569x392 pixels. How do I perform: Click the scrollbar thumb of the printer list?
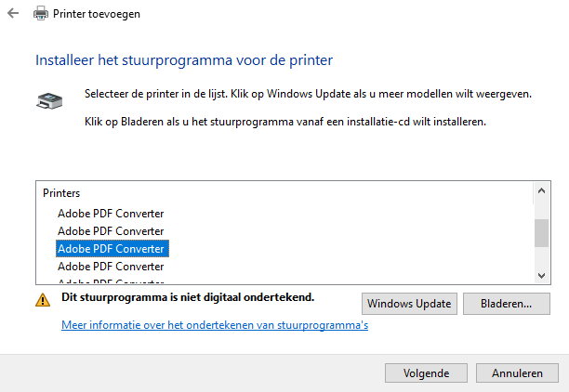[x=541, y=232]
